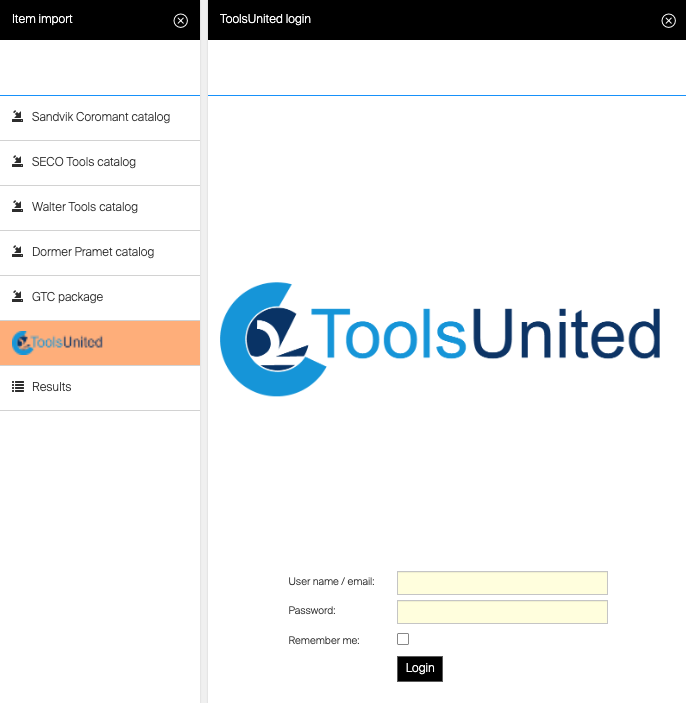Click the SECO Tools import icon
The width and height of the screenshot is (686, 703).
click(x=17, y=162)
